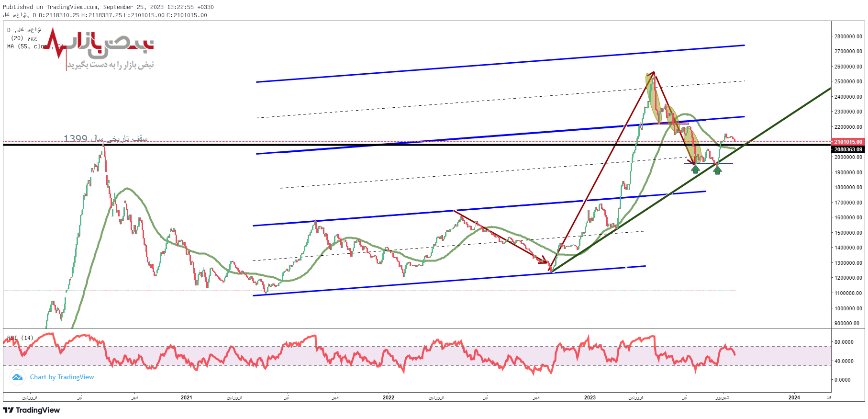Click the cloud icon beside Chart by TradingView
Image resolution: width=868 pixels, height=419 pixels.
tap(17, 377)
